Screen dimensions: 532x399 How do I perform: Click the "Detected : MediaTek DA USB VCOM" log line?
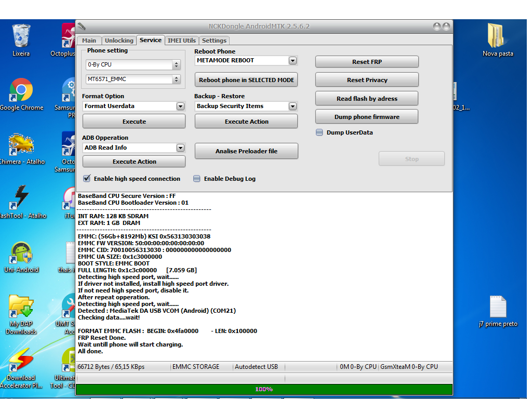[x=157, y=311]
